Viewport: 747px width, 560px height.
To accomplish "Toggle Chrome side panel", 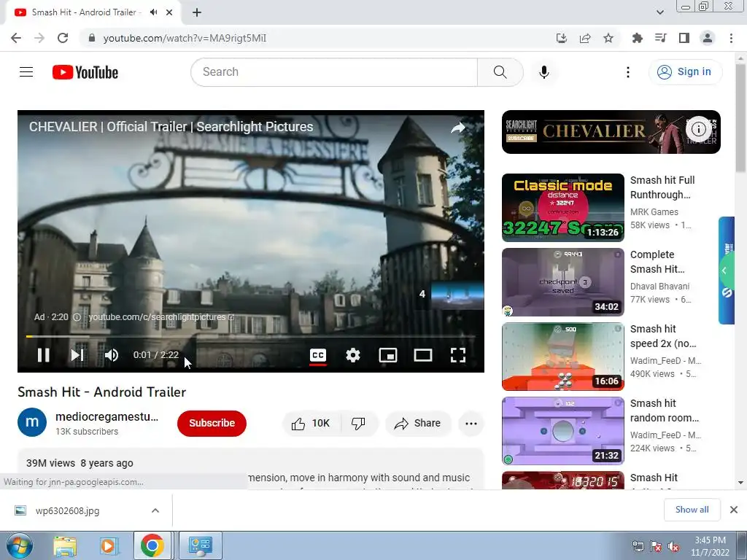I will (684, 38).
